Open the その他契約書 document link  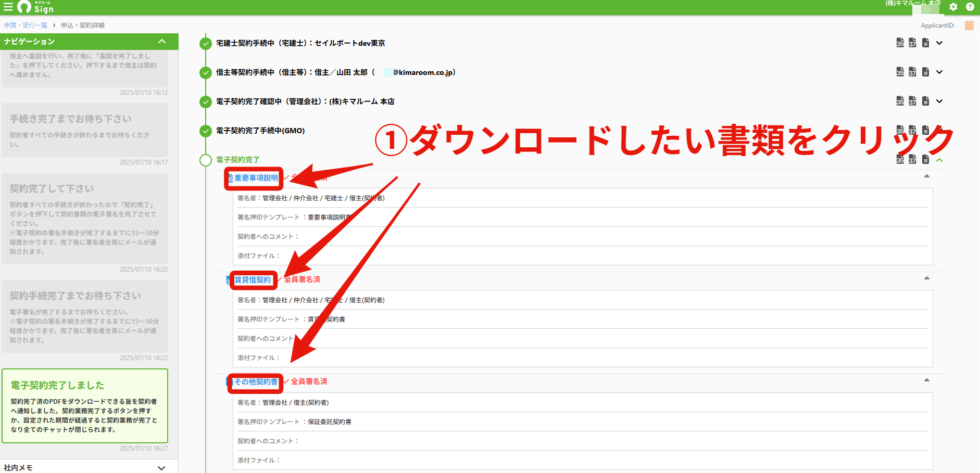pyautogui.click(x=256, y=382)
